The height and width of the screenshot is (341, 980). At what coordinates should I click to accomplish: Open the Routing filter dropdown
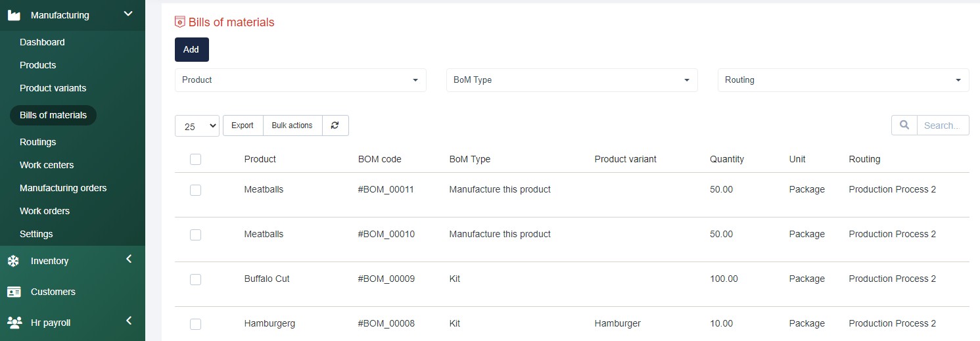click(x=843, y=80)
